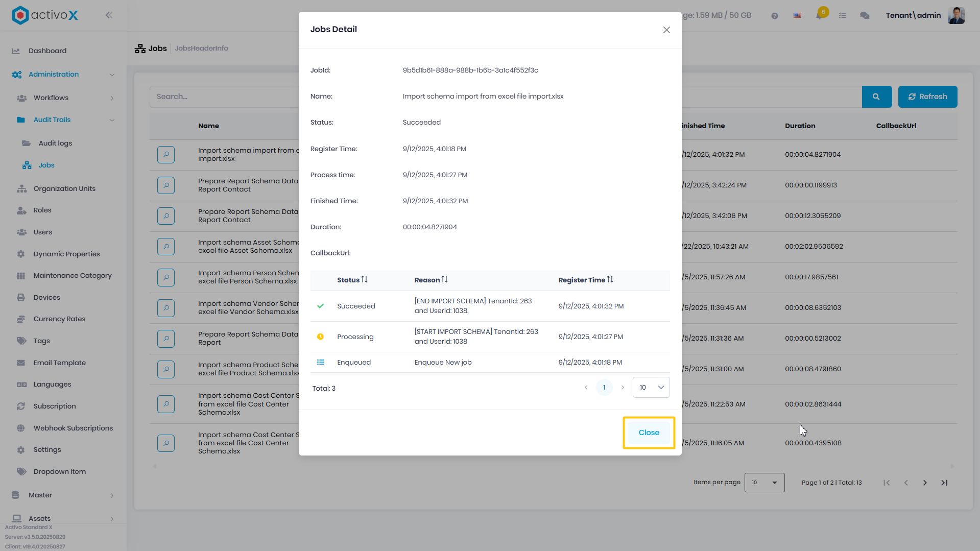
Task: Open the help question mark icon
Action: coord(775,16)
